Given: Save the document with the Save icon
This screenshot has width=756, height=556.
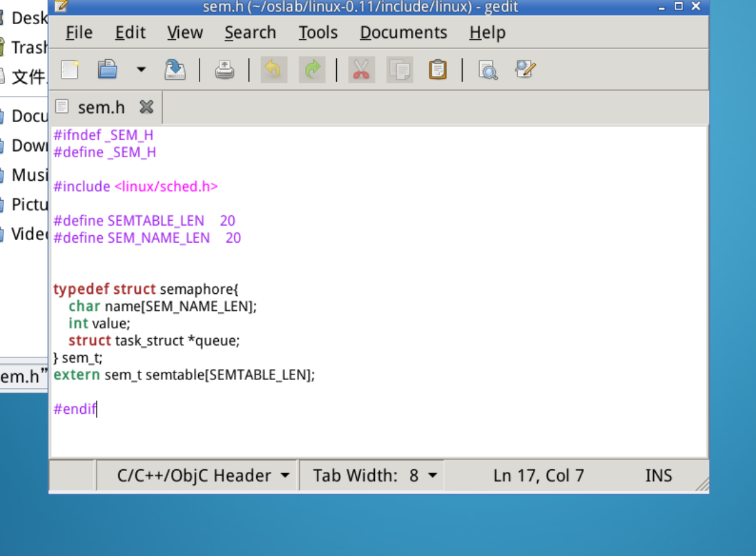Looking at the screenshot, I should click(x=175, y=70).
